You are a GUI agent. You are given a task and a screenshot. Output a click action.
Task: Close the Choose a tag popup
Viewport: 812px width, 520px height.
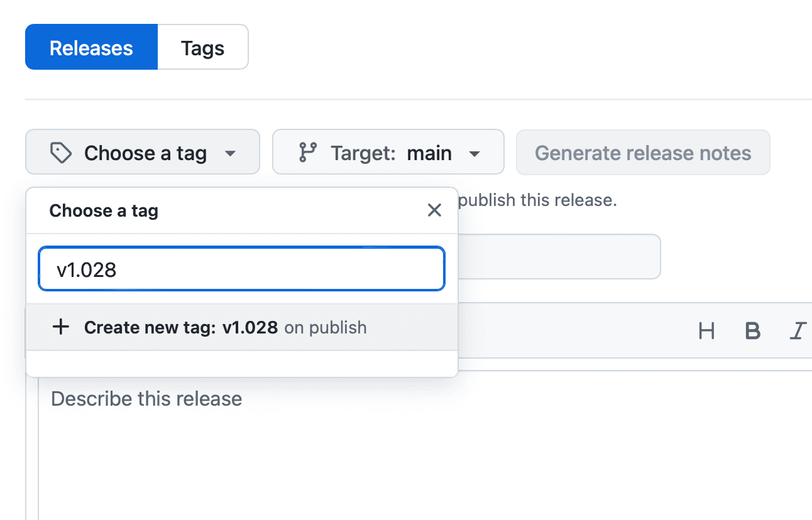point(434,210)
